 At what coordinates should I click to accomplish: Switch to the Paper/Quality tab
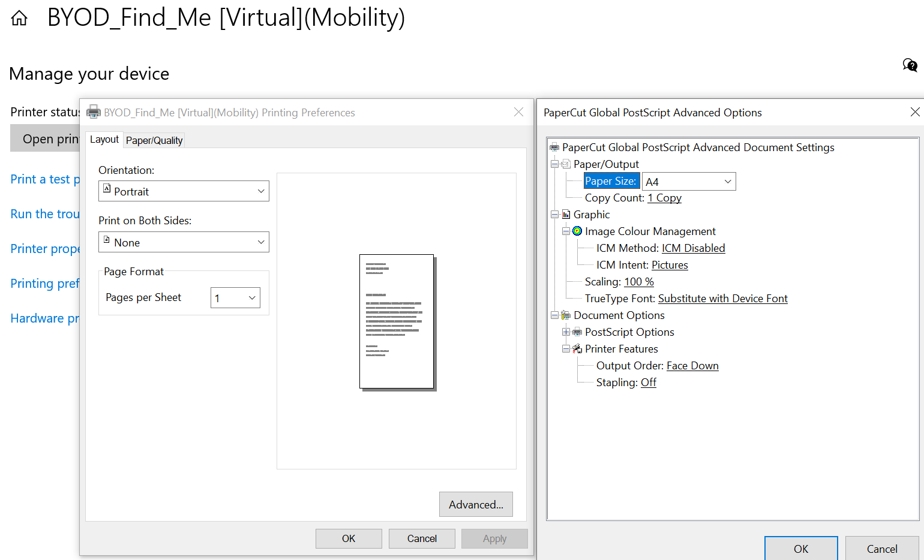point(154,140)
